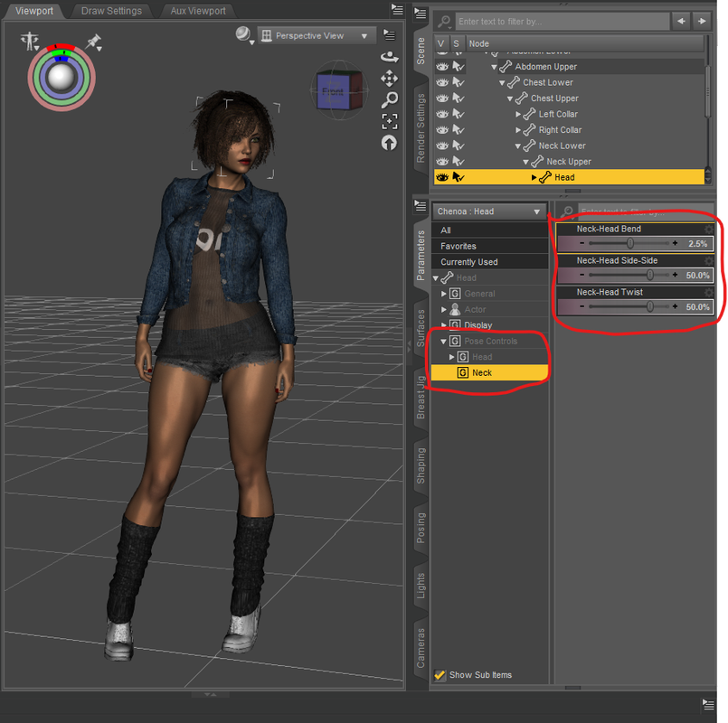This screenshot has height=723, width=728.
Task: Open the draw style sphere dropdown
Action: [244, 35]
